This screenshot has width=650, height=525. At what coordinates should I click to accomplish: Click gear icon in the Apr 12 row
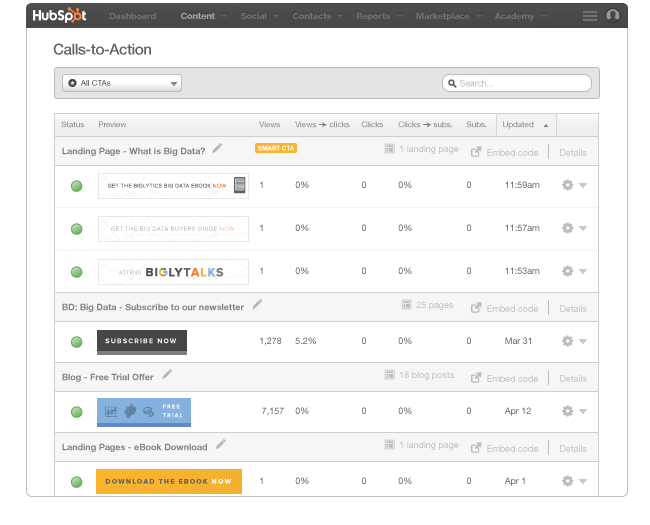568,411
